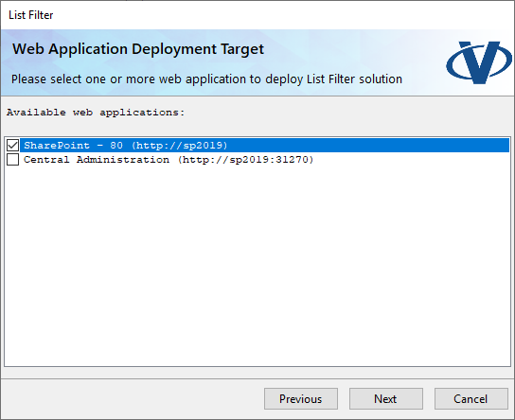Enable the Central Administration checkbox
Viewport: 515px width, 420px height.
pyautogui.click(x=12, y=160)
